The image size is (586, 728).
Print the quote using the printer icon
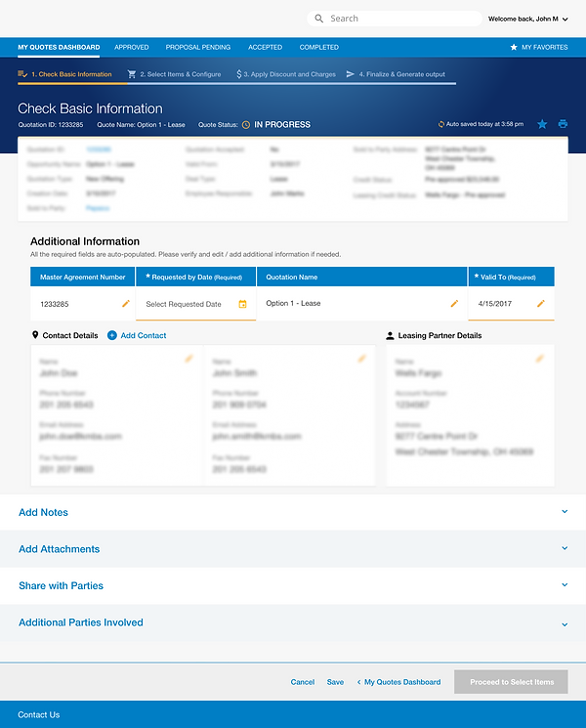(563, 124)
